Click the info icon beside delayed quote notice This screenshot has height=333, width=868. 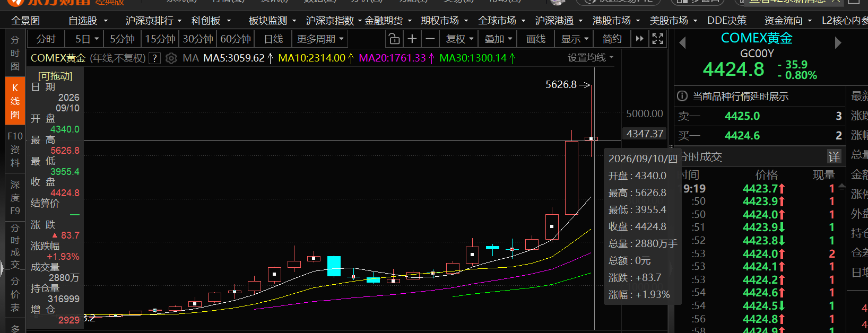tap(682, 96)
